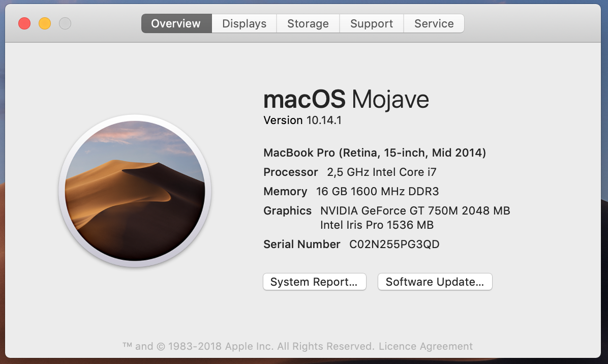Close the About This Mac window
This screenshot has width=608, height=364.
[x=24, y=24]
